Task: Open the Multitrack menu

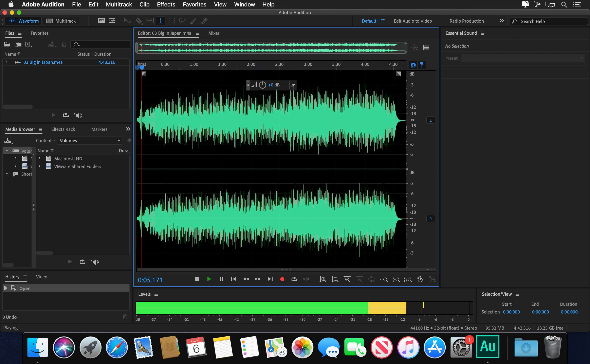Action: pos(119,5)
